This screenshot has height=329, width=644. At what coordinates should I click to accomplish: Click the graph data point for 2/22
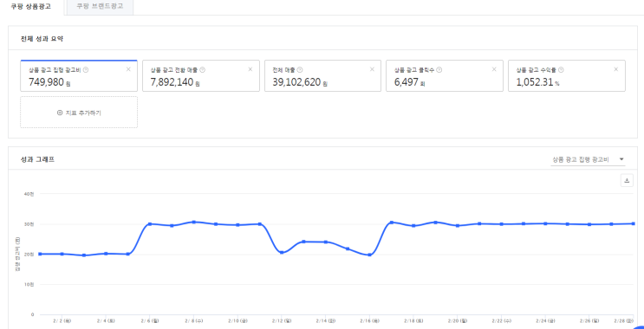pos(502,224)
